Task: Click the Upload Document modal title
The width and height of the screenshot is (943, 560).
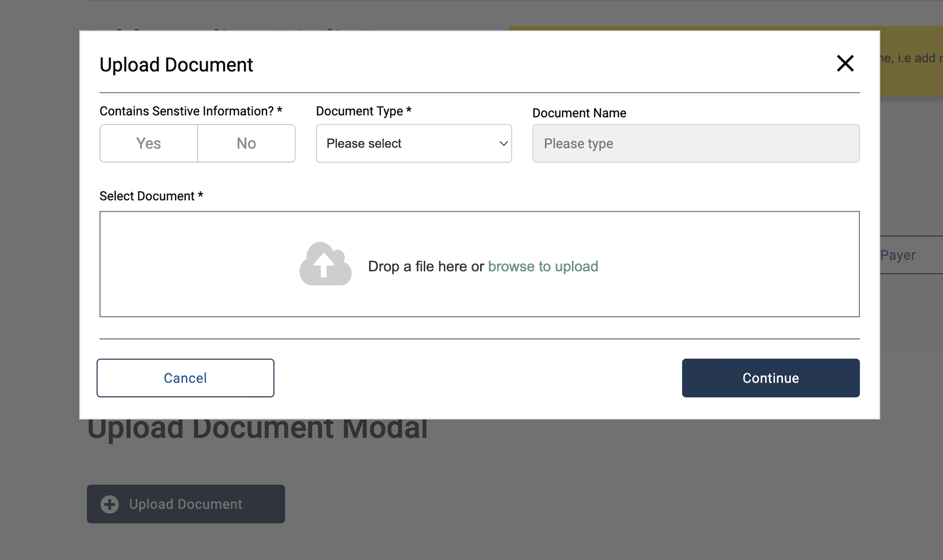Action: (x=176, y=65)
